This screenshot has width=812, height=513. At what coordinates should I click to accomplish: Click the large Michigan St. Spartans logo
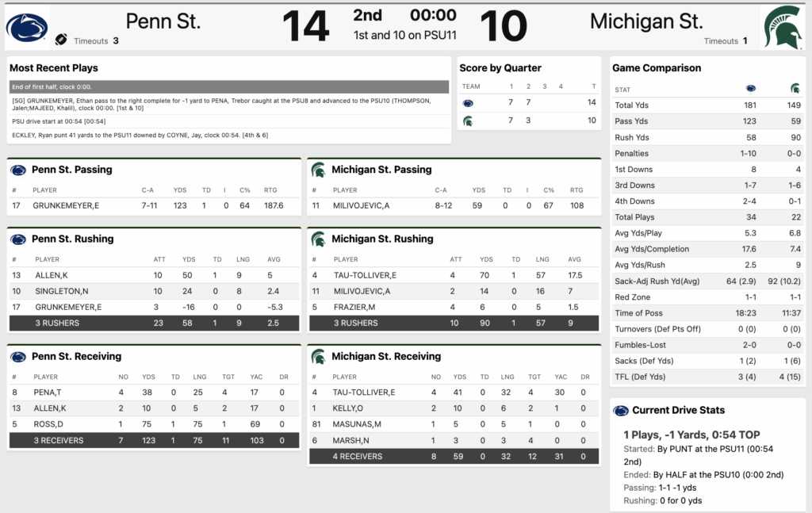click(x=783, y=27)
